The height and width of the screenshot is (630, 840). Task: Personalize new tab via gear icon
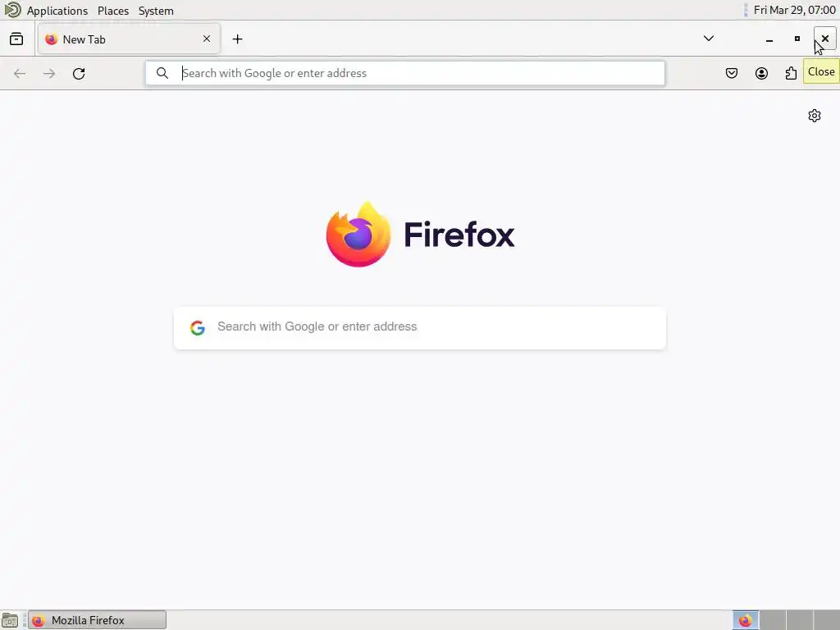pyautogui.click(x=815, y=116)
